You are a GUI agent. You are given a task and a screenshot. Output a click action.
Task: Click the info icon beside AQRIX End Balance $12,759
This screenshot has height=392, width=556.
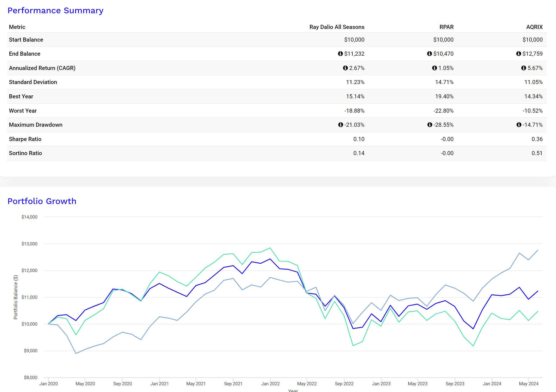[519, 53]
